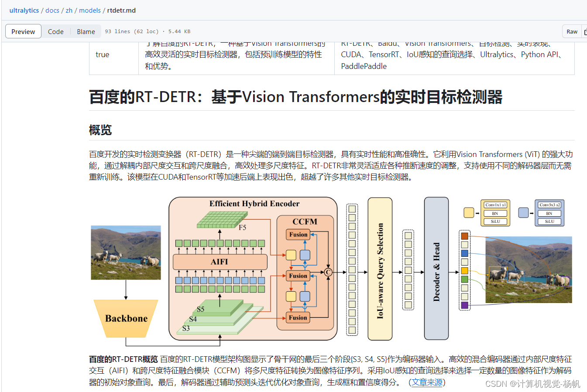
Task: Open the ultralytics breadcrumb link
Action: (24, 10)
